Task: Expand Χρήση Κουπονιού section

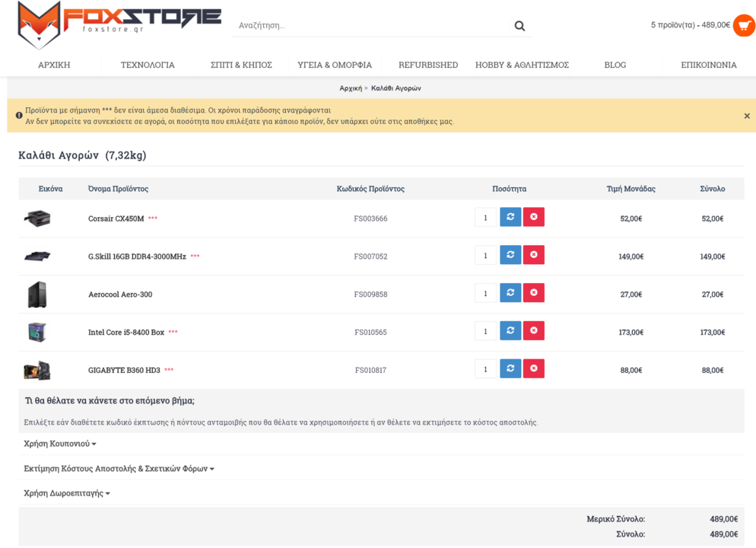Action: tap(60, 444)
